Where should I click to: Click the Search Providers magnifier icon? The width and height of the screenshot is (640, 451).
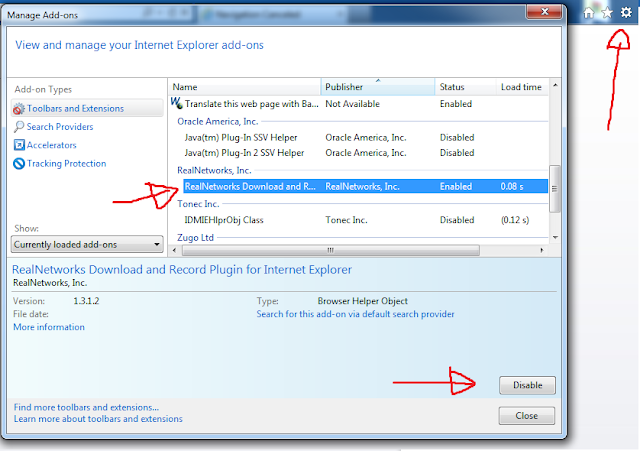coord(19,127)
